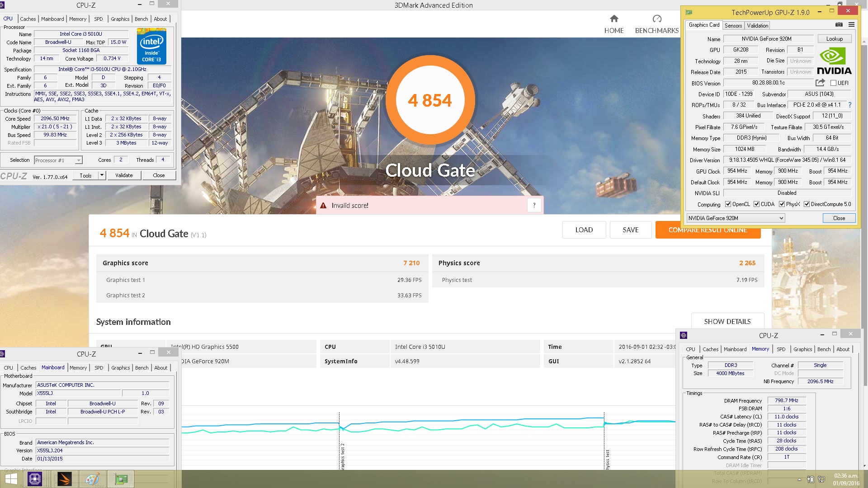868x488 pixels.
Task: Open SPD tab in Mainboard CPU-Z window
Action: tap(99, 368)
